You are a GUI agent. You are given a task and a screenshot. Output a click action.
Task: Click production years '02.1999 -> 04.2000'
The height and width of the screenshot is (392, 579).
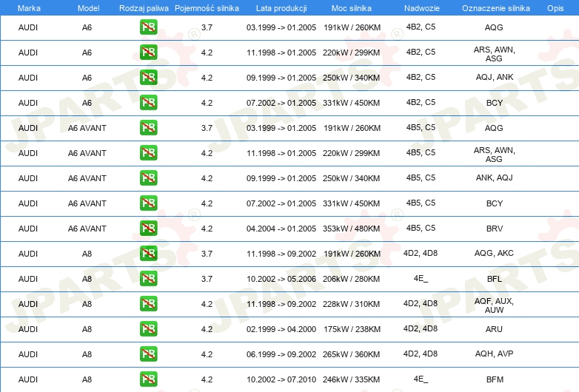pos(281,329)
